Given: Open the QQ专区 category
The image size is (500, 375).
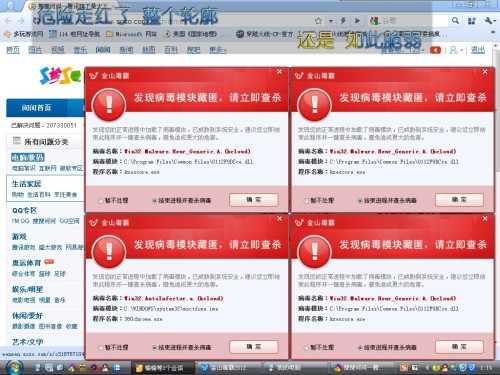Looking at the screenshot, I should point(24,210).
